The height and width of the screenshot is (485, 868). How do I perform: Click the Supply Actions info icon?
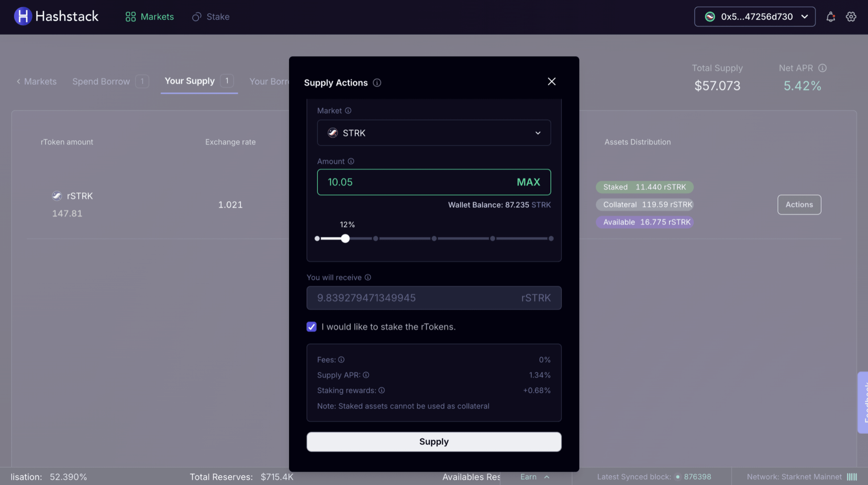[377, 83]
